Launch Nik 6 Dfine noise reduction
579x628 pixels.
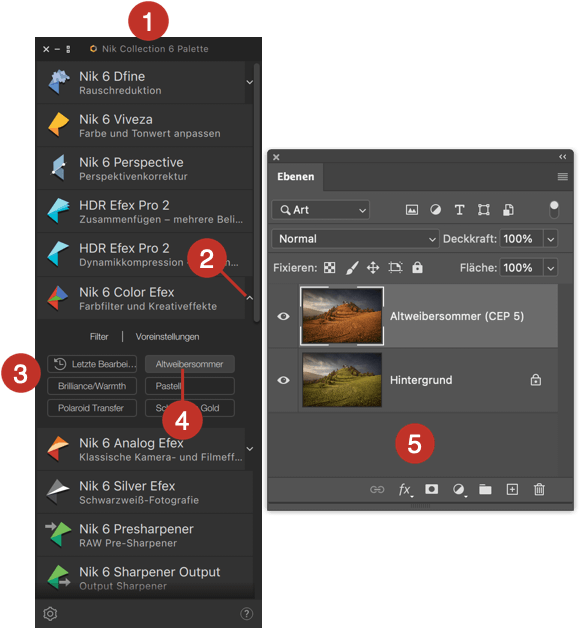pos(141,82)
